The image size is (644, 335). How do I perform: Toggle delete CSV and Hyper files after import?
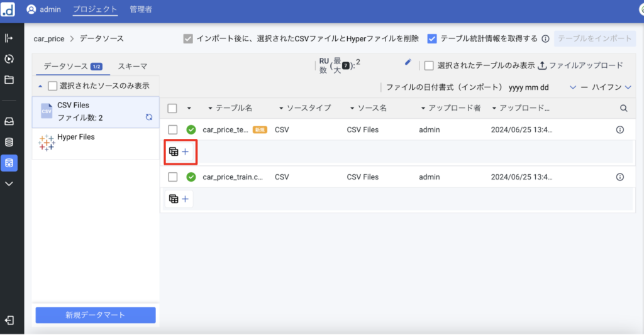coord(188,38)
